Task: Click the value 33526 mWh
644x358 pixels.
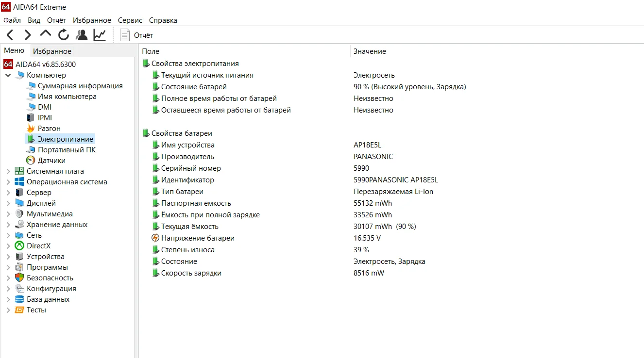Action: click(373, 215)
